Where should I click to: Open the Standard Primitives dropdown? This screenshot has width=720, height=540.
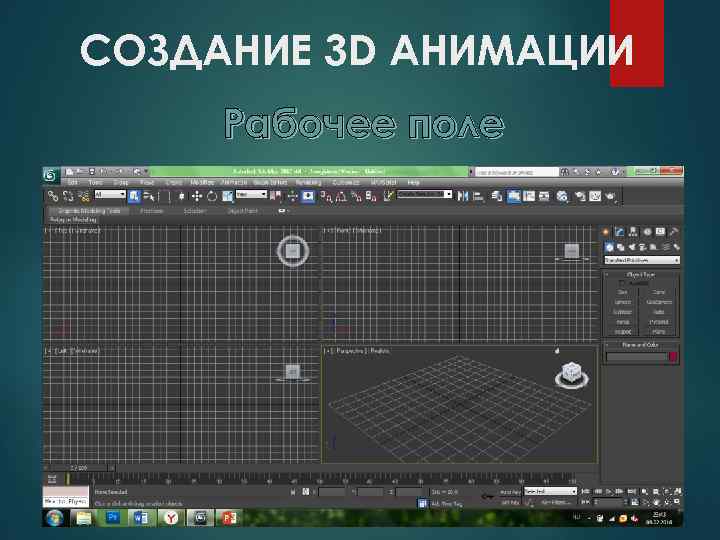pyautogui.click(x=641, y=260)
